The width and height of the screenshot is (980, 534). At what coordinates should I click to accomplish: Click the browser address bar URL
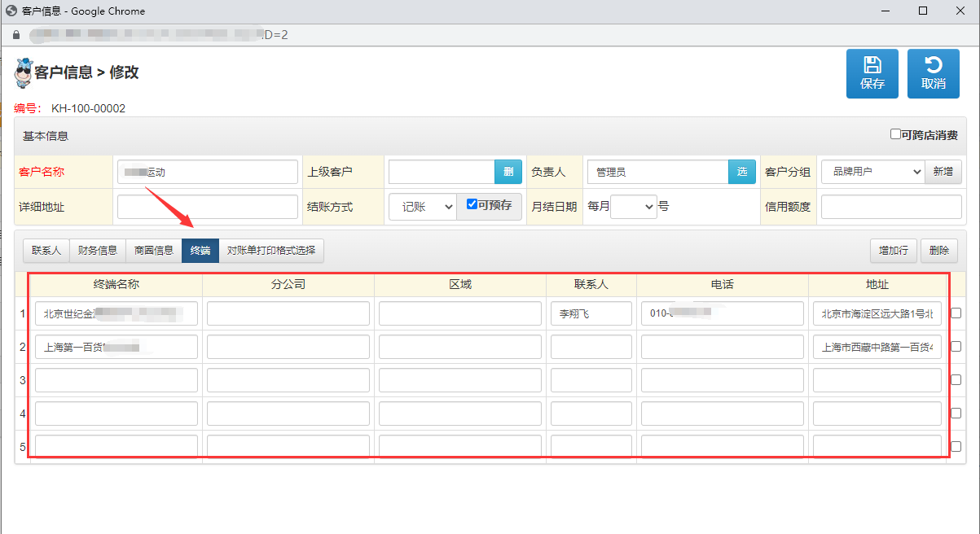159,35
